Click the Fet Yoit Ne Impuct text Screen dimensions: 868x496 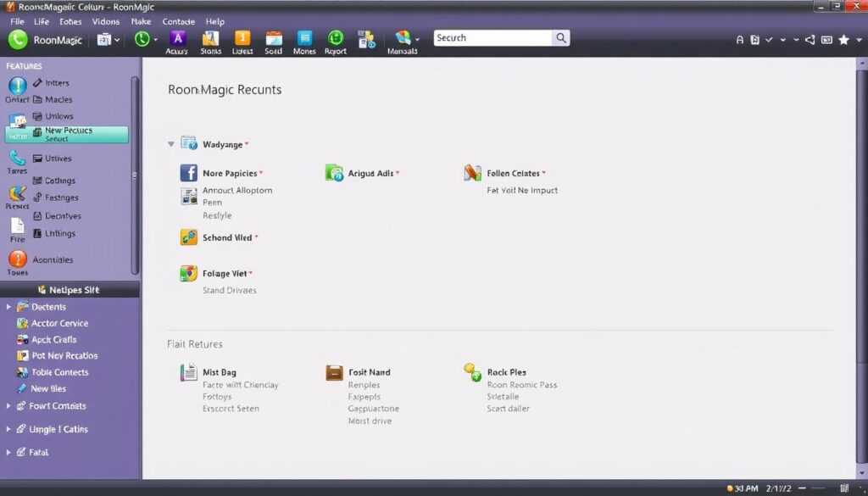(x=522, y=190)
